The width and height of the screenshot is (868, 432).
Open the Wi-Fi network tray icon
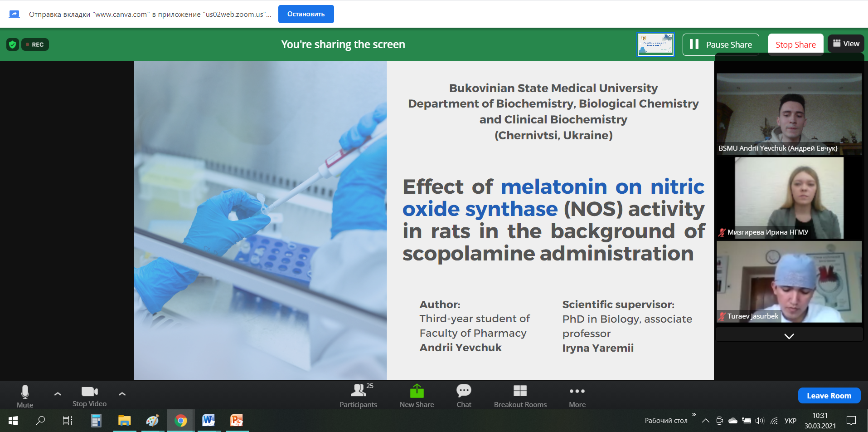pos(774,421)
